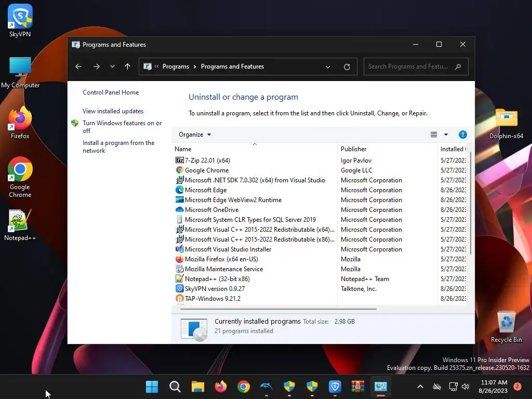Expand the view options dropdown arrow
Image resolution: width=532 pixels, height=399 pixels.
446,135
